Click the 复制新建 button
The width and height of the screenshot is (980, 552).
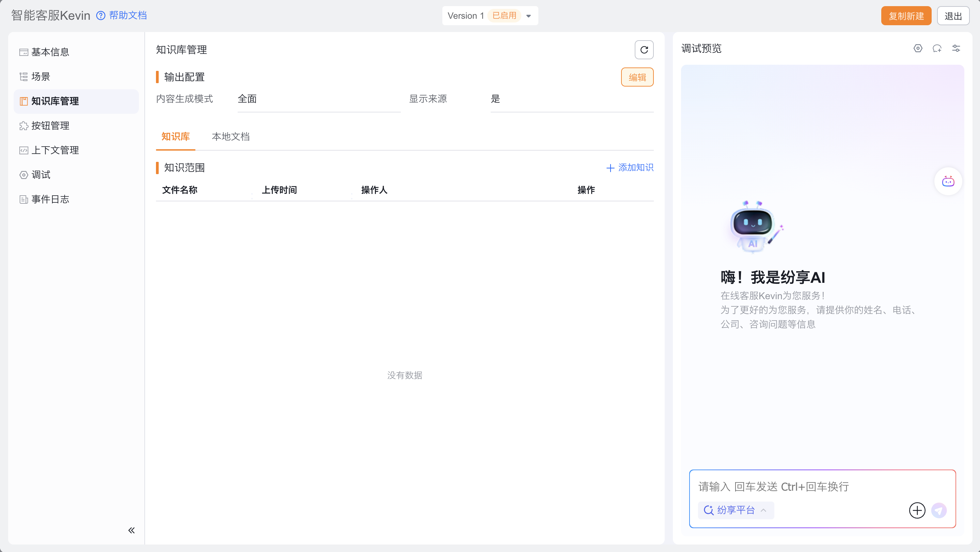906,16
